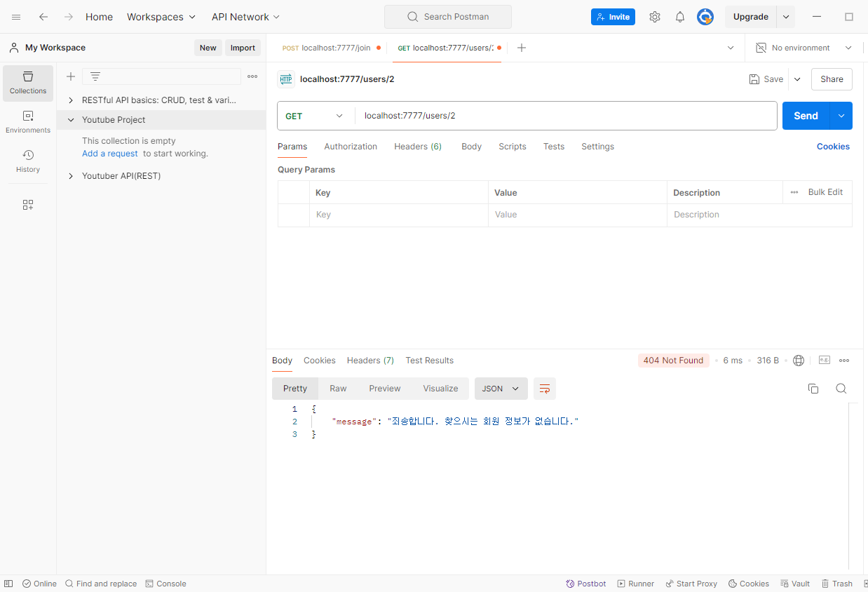Viewport: 868px width, 592px height.
Task: Click the Import button
Action: point(243,48)
